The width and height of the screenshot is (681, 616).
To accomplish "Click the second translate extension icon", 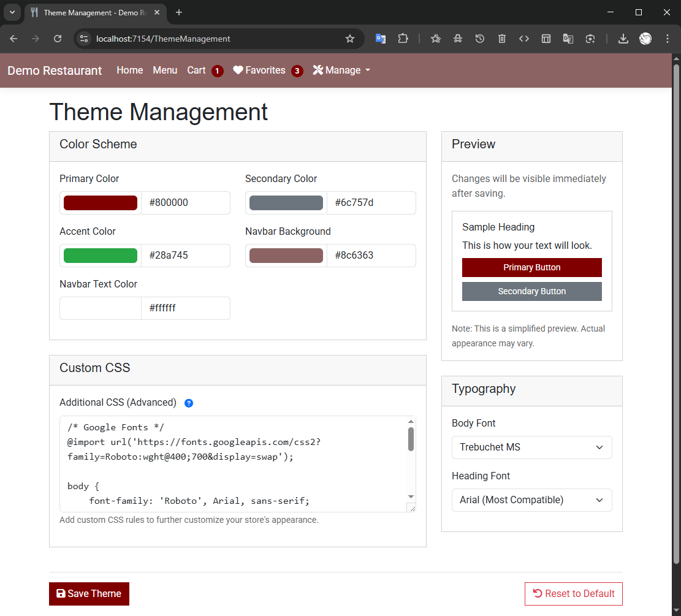I will (x=568, y=39).
